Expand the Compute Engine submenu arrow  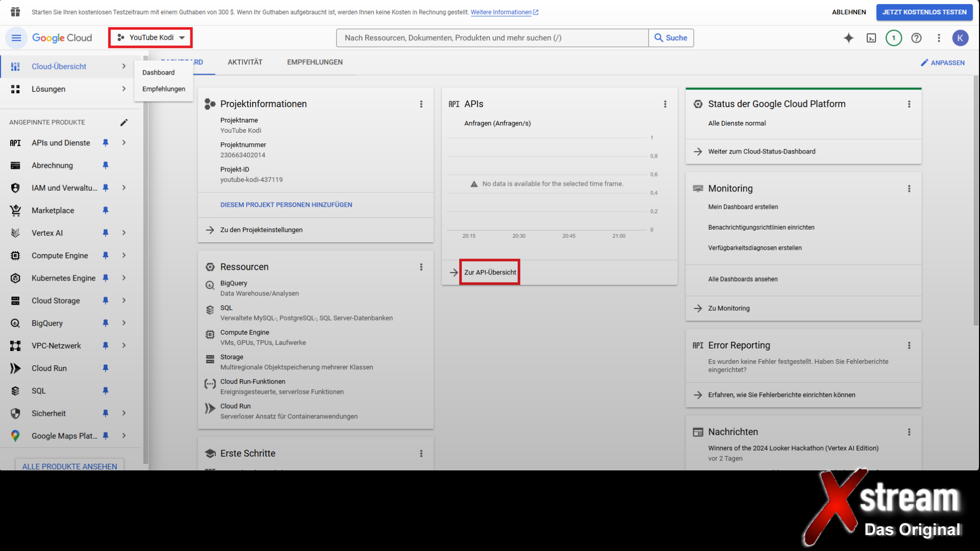coord(124,256)
